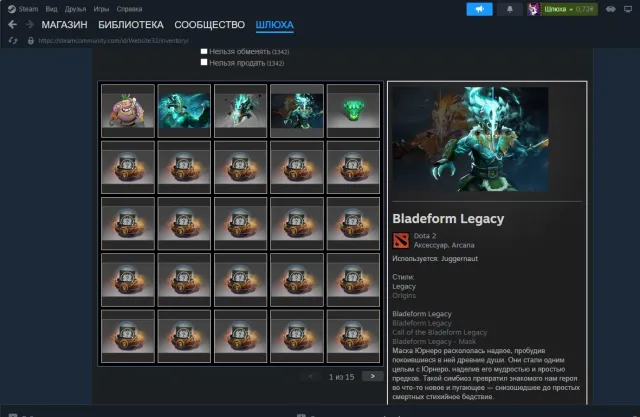Go to next inventory page
This screenshot has height=417, width=640.
(x=372, y=376)
